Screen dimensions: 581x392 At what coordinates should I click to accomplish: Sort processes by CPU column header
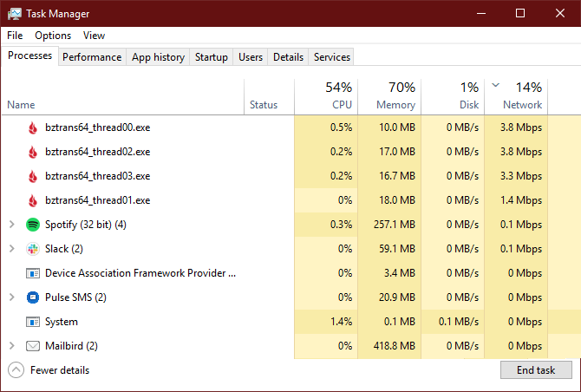click(326, 95)
